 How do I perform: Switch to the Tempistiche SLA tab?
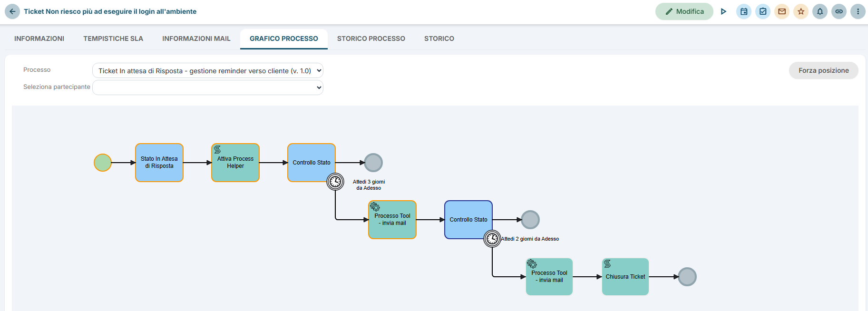[x=113, y=39]
